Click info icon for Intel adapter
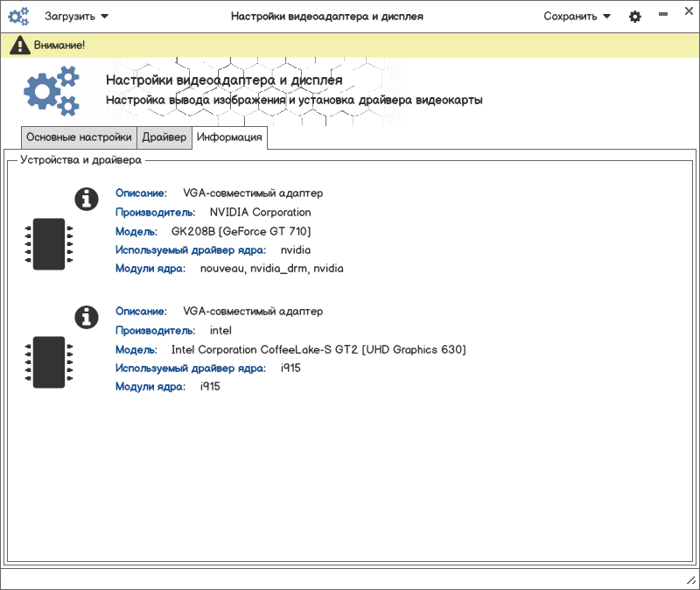 click(x=86, y=317)
